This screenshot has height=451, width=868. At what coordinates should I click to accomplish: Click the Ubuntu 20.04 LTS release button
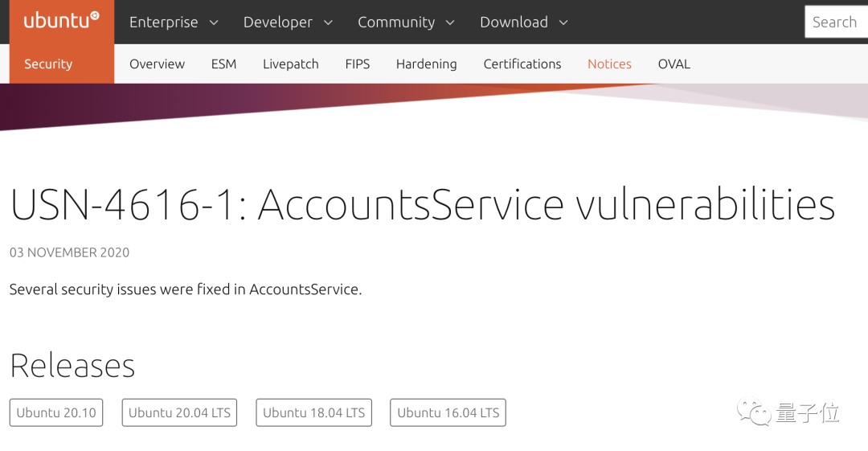click(x=179, y=412)
